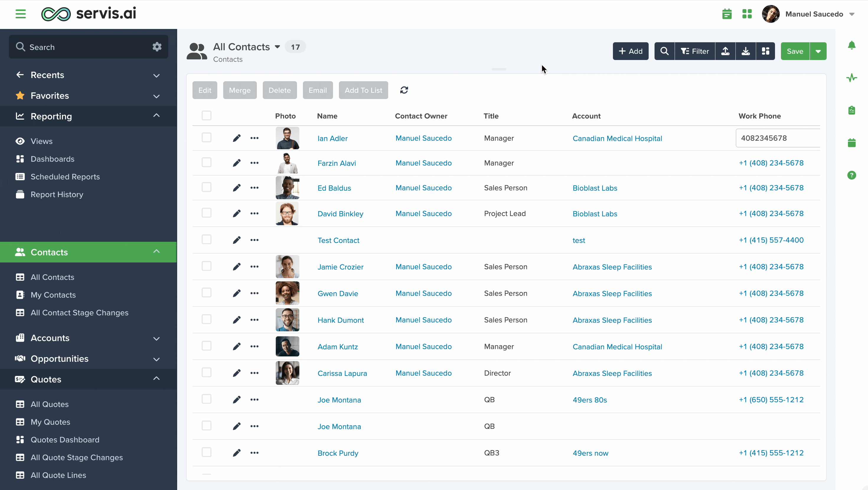The width and height of the screenshot is (868, 490).
Task: Open Quotes Dashboard in sidebar
Action: tap(65, 440)
